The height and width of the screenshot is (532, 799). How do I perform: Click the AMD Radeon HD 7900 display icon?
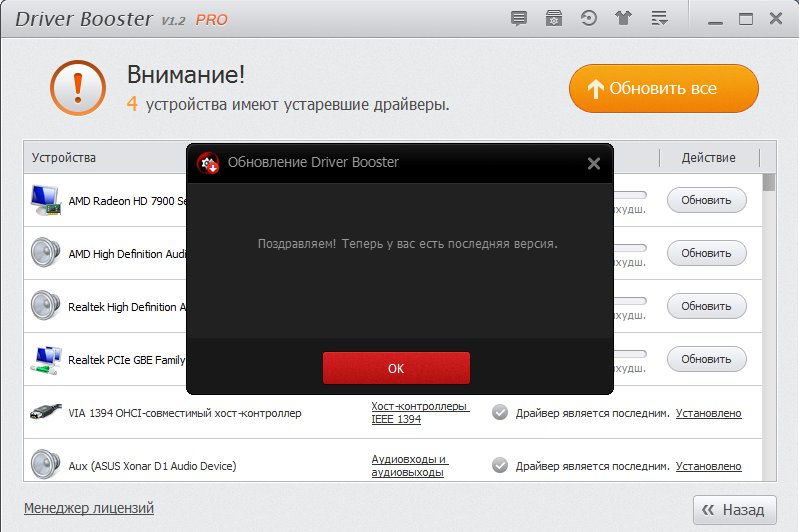pos(45,200)
